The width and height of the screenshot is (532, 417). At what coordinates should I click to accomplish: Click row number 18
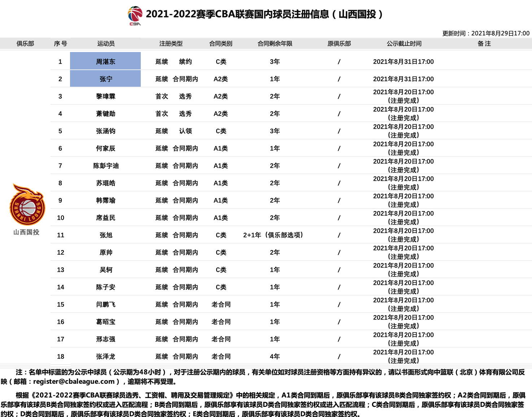60,356
